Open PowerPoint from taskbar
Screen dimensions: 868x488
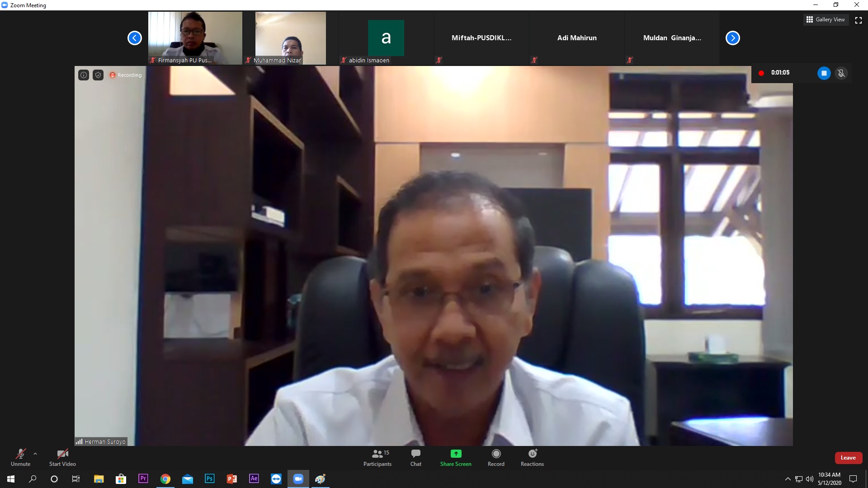(231, 479)
